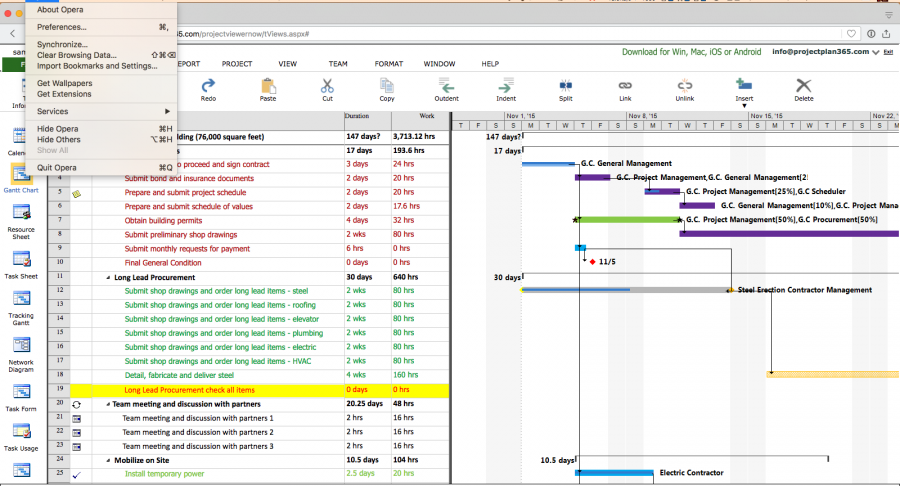This screenshot has height=486, width=900.
Task: Select row number 12 header
Action: [59, 291]
